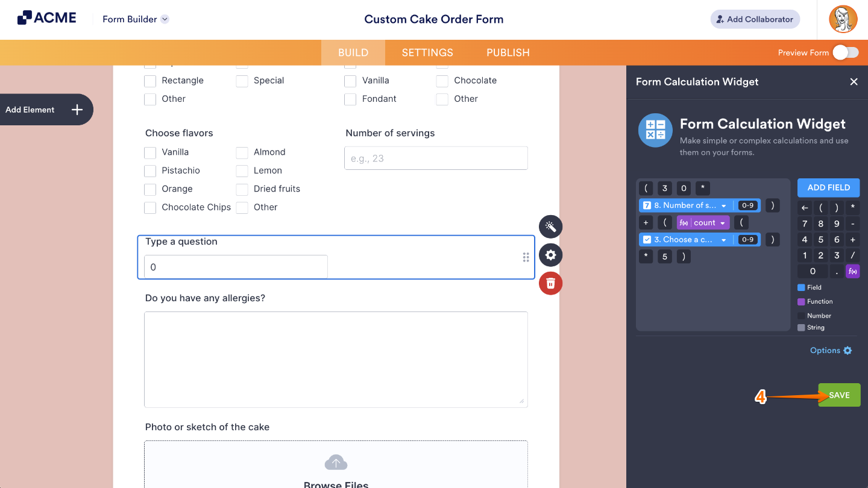Open the PUBLISH tab

tap(508, 52)
